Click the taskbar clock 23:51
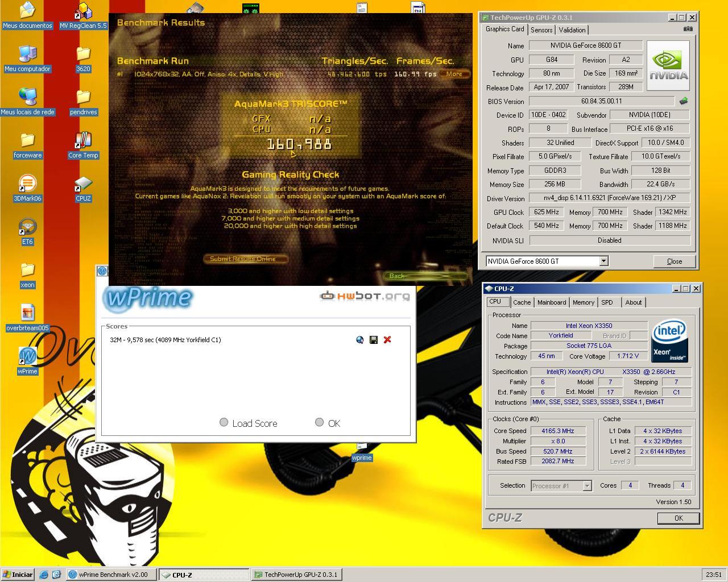The height and width of the screenshot is (582, 728). pyautogui.click(x=714, y=575)
